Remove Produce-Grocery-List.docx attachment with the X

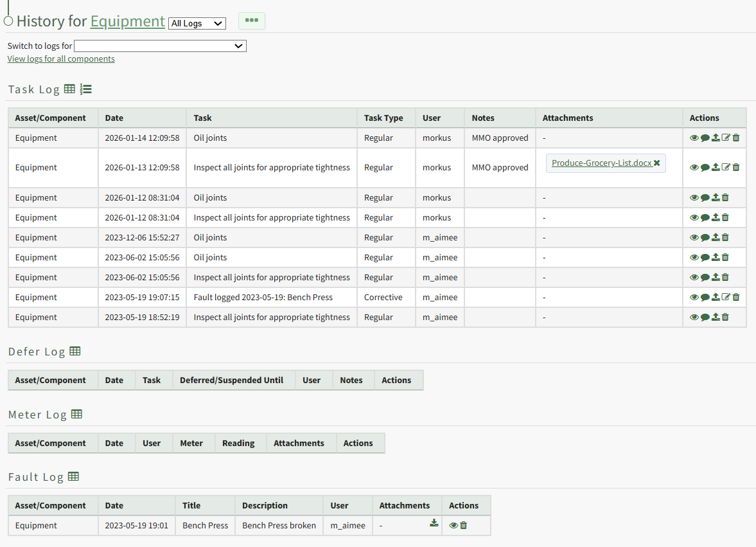click(x=657, y=163)
